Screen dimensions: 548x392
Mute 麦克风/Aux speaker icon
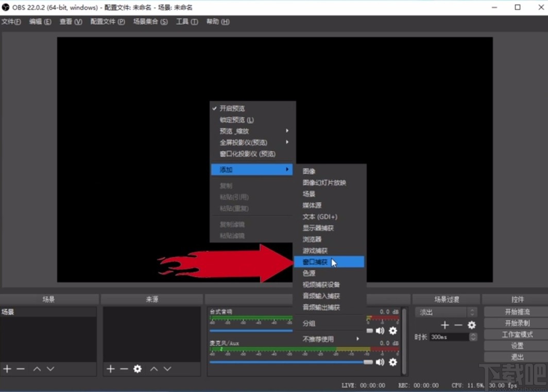(x=380, y=362)
